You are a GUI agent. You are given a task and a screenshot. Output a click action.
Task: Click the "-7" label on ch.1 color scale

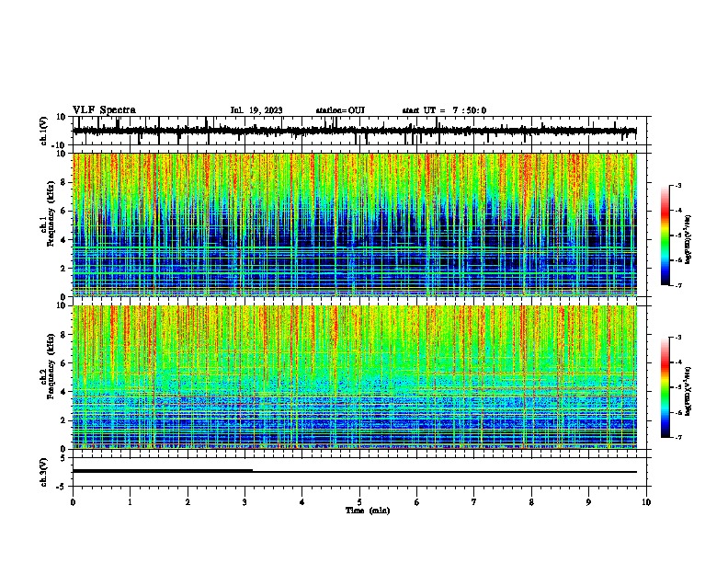678,285
